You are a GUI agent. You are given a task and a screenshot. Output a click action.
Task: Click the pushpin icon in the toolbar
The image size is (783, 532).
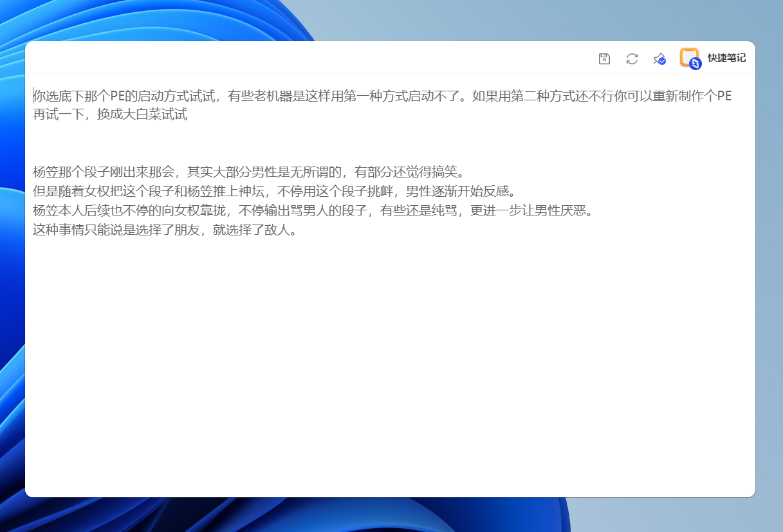coord(659,59)
